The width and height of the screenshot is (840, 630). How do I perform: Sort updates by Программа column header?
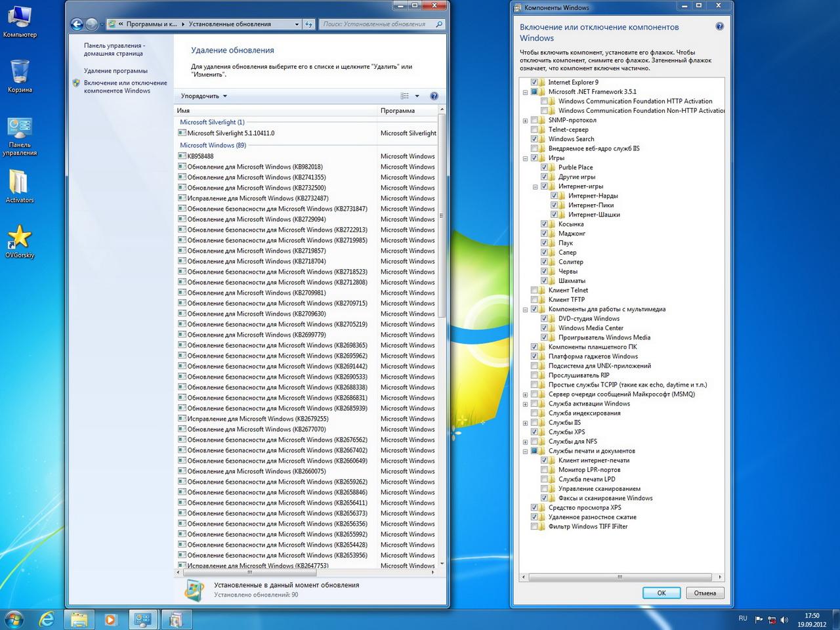coord(408,110)
